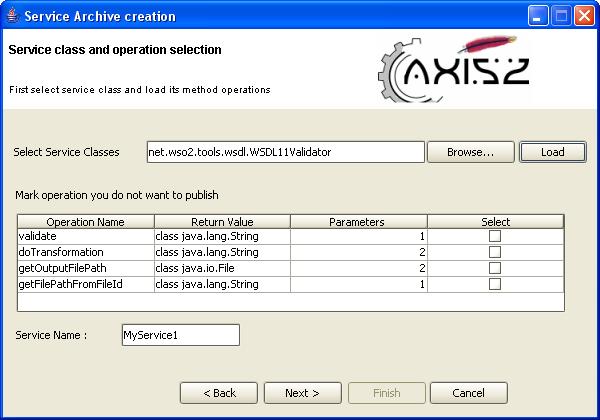This screenshot has width=600, height=420.
Task: Cancel the wizard
Action: coord(468,393)
